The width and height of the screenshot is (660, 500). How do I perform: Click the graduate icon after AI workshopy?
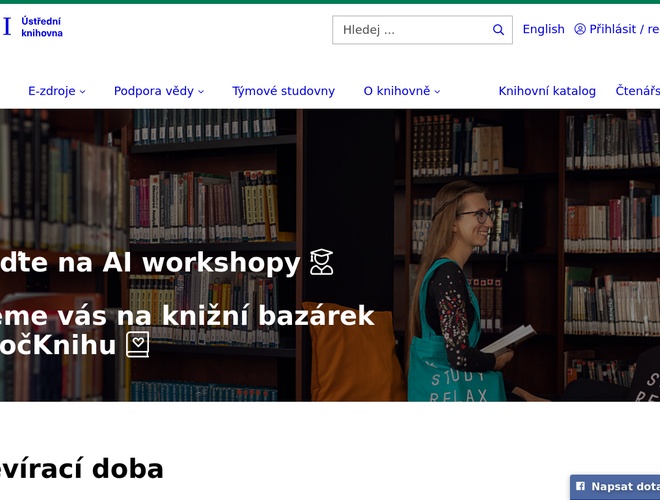click(321, 262)
